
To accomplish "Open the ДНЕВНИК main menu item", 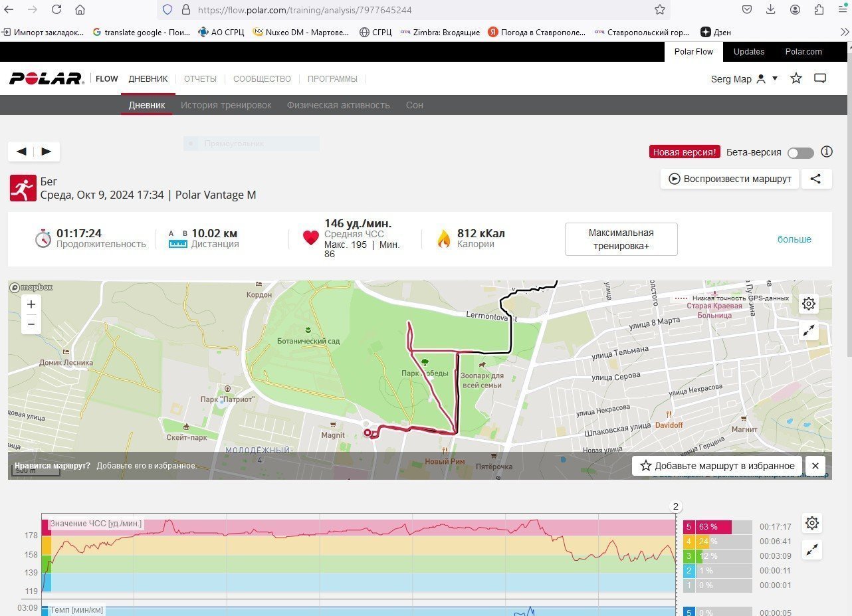I will (148, 78).
